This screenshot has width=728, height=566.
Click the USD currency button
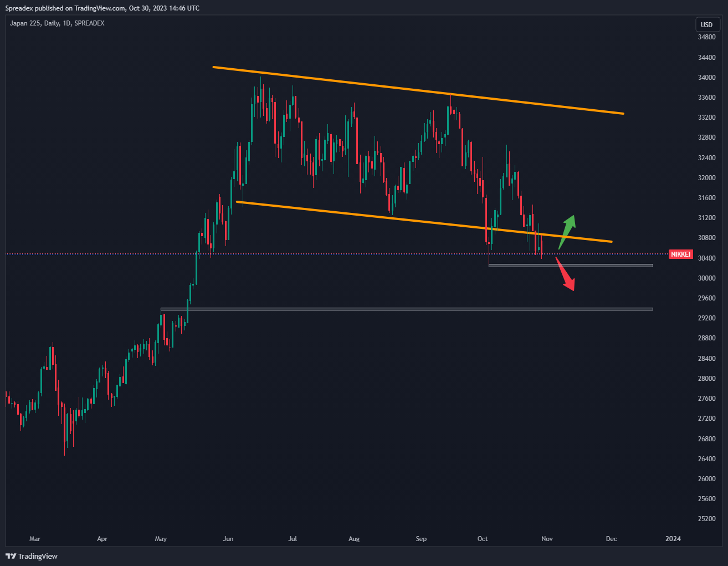[707, 24]
